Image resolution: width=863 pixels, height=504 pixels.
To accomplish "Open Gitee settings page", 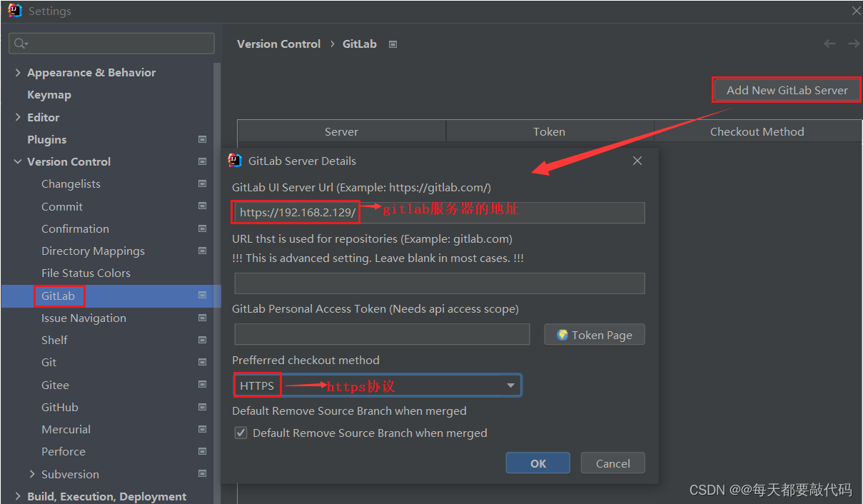I will 55,385.
